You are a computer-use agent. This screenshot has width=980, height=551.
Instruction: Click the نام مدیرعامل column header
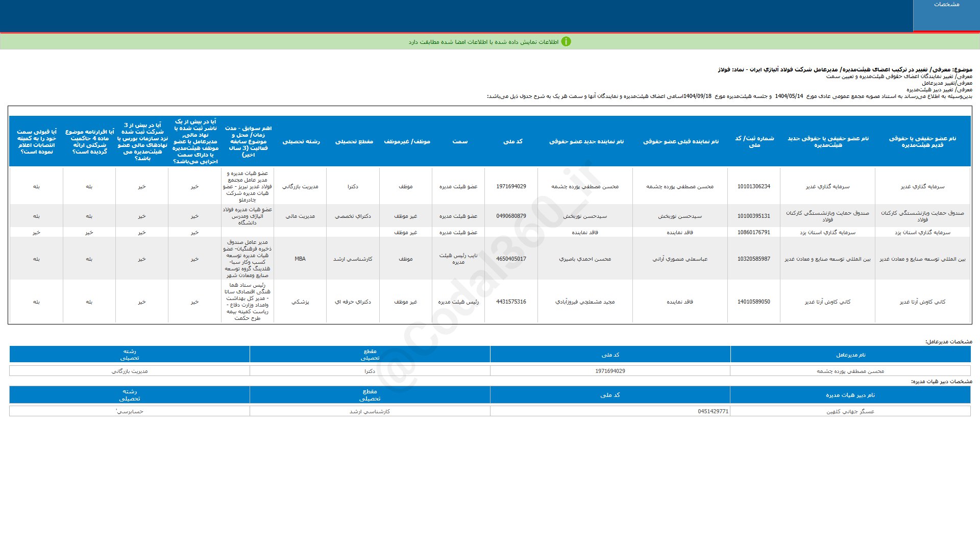850,355
